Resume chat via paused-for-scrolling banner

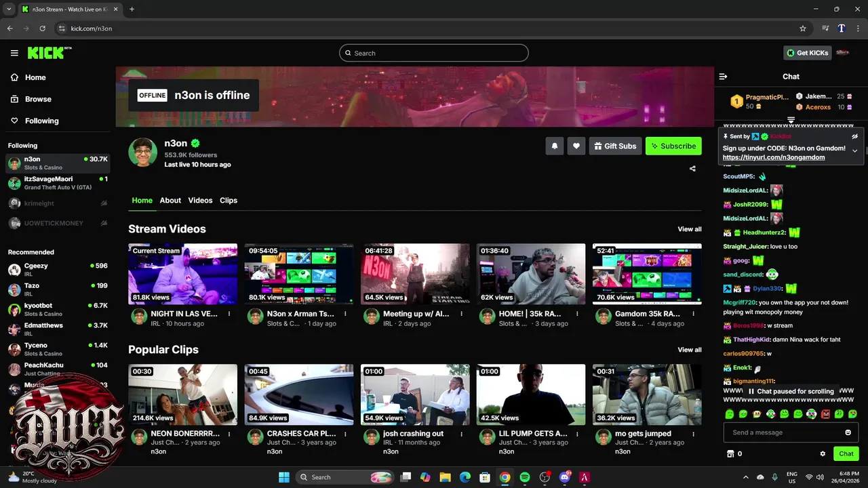[x=791, y=391]
